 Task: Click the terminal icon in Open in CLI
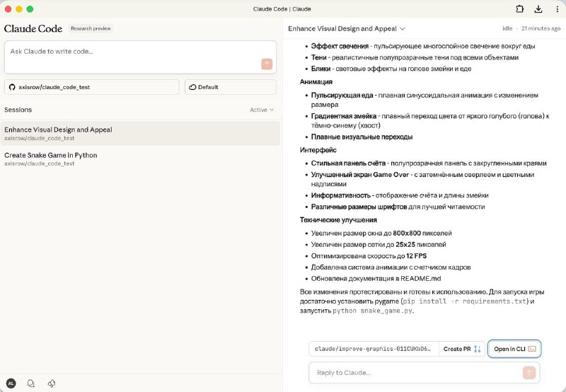pos(532,349)
